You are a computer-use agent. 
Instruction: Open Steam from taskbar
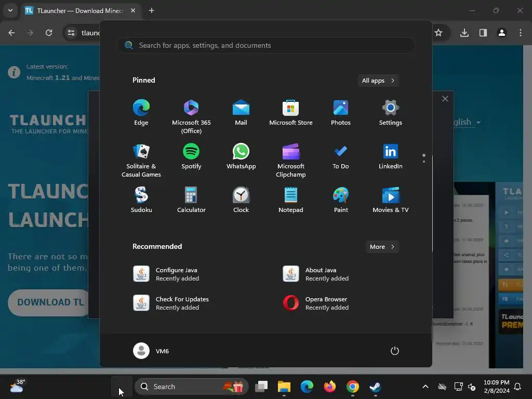tap(375, 387)
